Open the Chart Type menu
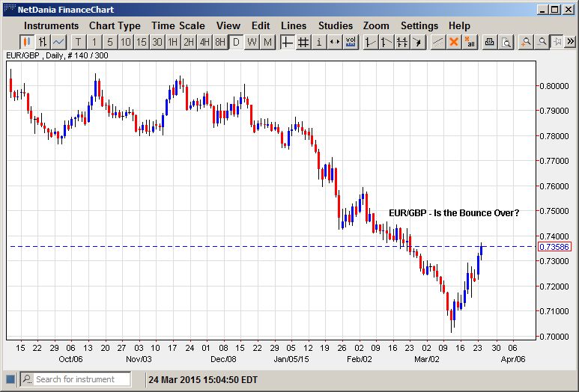The height and width of the screenshot is (392, 579). pos(115,25)
